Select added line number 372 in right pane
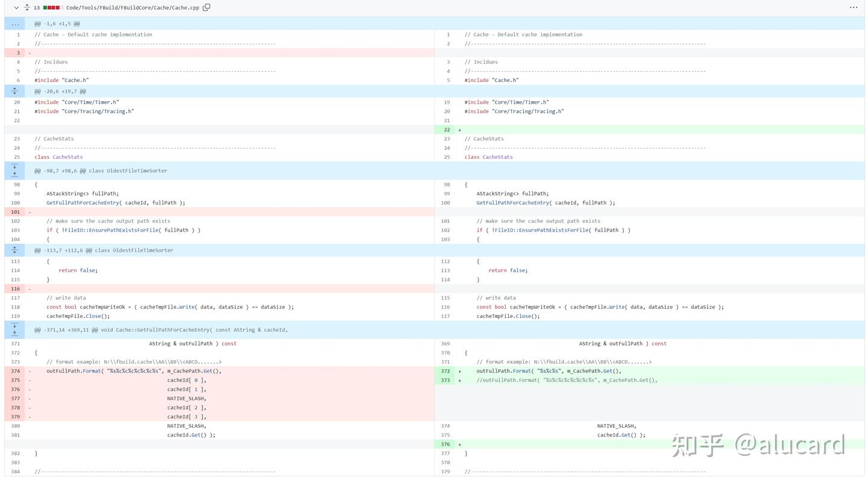This screenshot has width=868, height=480. coord(445,371)
